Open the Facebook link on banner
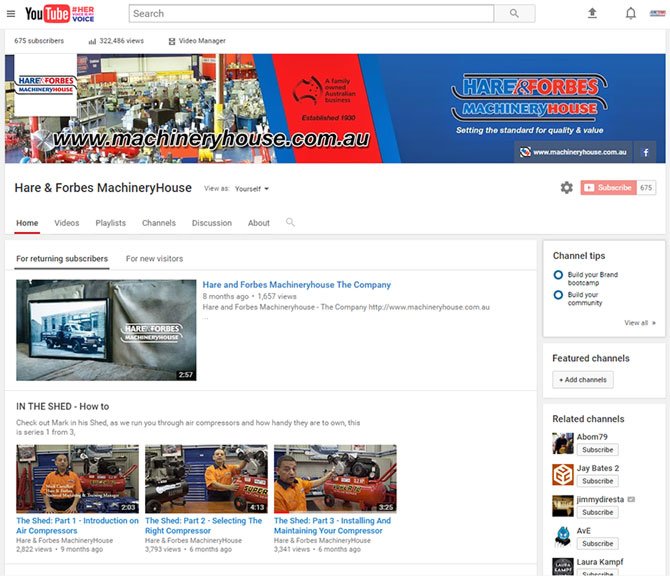The image size is (670, 576). coord(646,152)
